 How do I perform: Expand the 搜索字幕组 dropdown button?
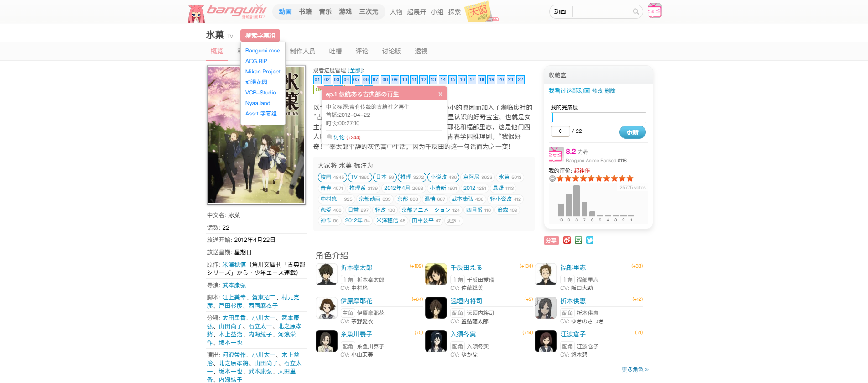260,36
